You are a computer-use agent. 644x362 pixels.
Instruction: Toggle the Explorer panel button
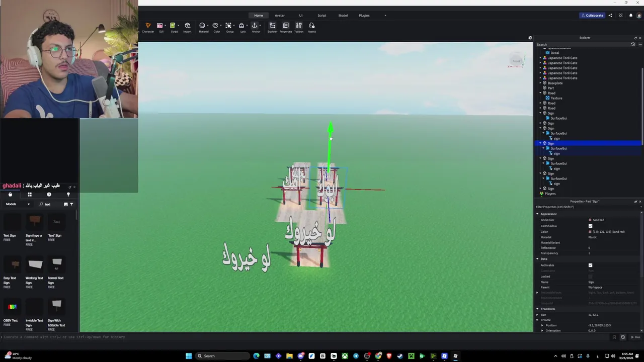[x=272, y=28]
